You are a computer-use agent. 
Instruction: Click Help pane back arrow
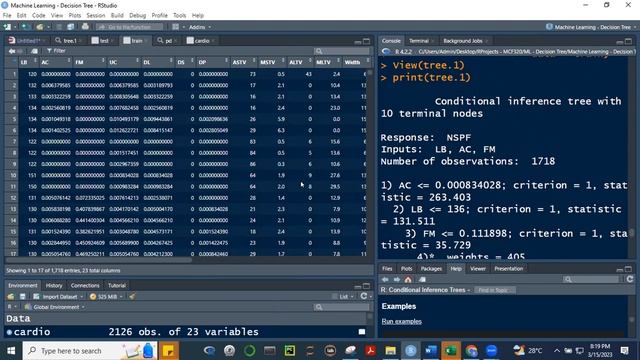tap(385, 280)
